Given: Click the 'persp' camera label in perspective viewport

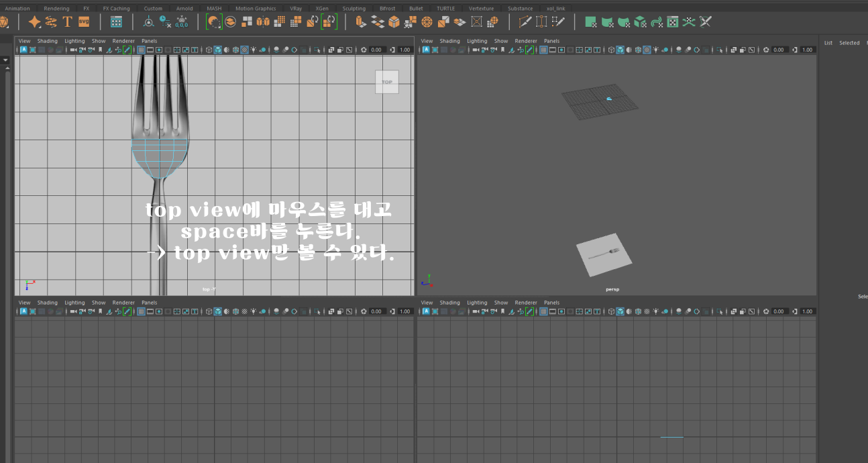Looking at the screenshot, I should pos(612,289).
